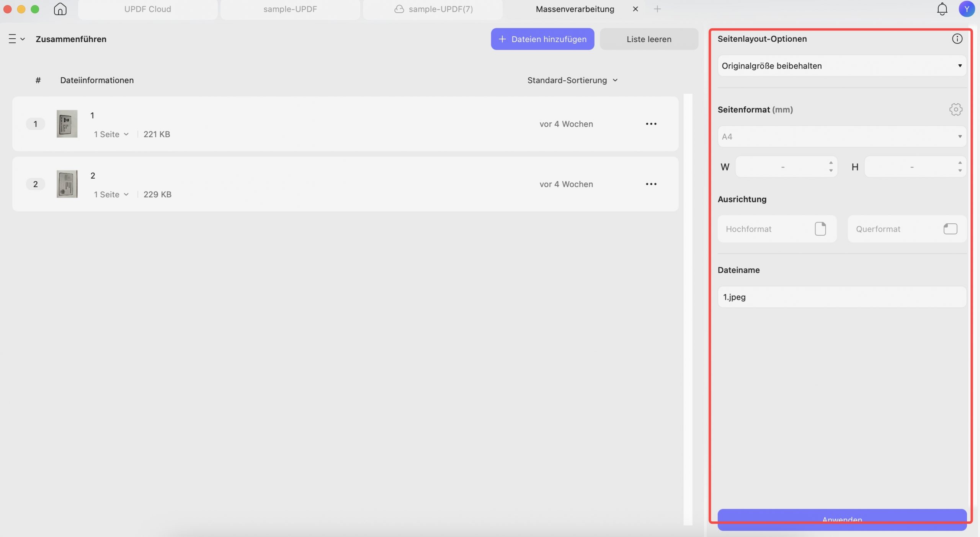Image resolution: width=980 pixels, height=537 pixels.
Task: Open more options for file 1
Action: [651, 124]
